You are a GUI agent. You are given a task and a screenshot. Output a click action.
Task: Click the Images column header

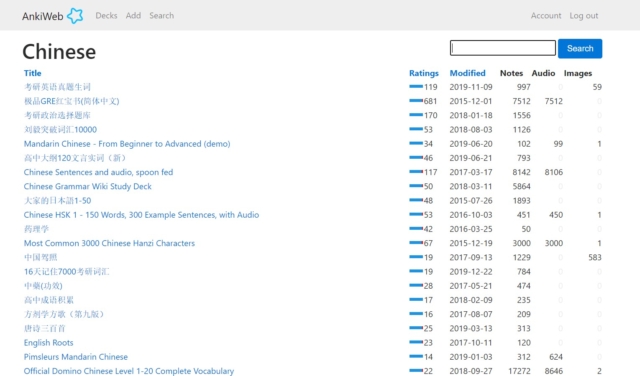click(x=578, y=73)
